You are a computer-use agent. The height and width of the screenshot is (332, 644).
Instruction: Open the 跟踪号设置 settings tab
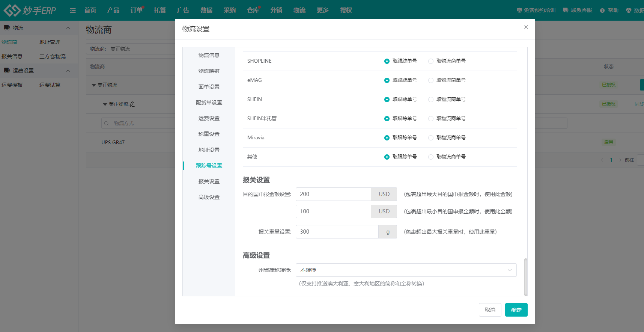pyautogui.click(x=209, y=166)
